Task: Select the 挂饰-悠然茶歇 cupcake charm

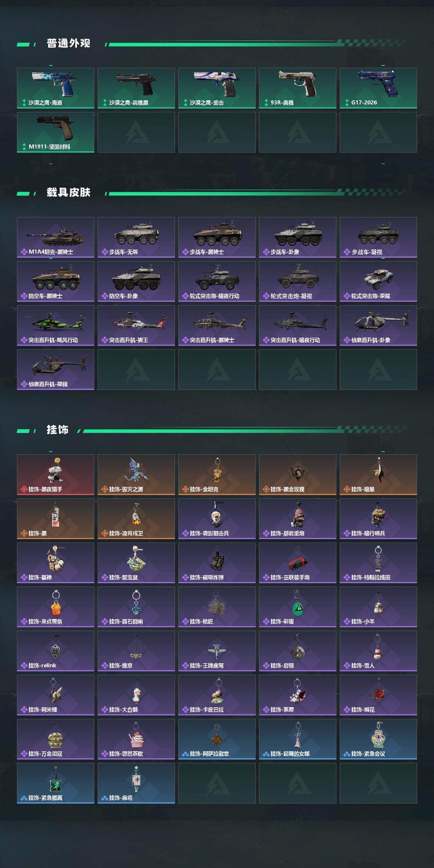Action: tap(136, 739)
